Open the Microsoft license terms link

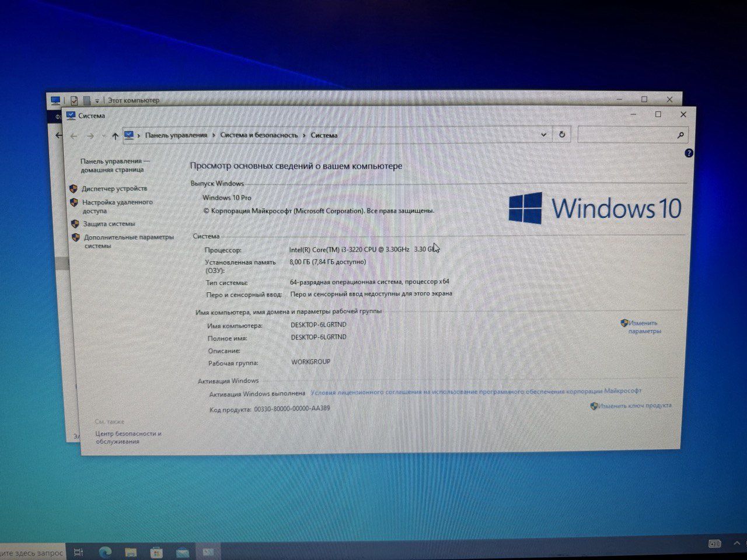(476, 391)
